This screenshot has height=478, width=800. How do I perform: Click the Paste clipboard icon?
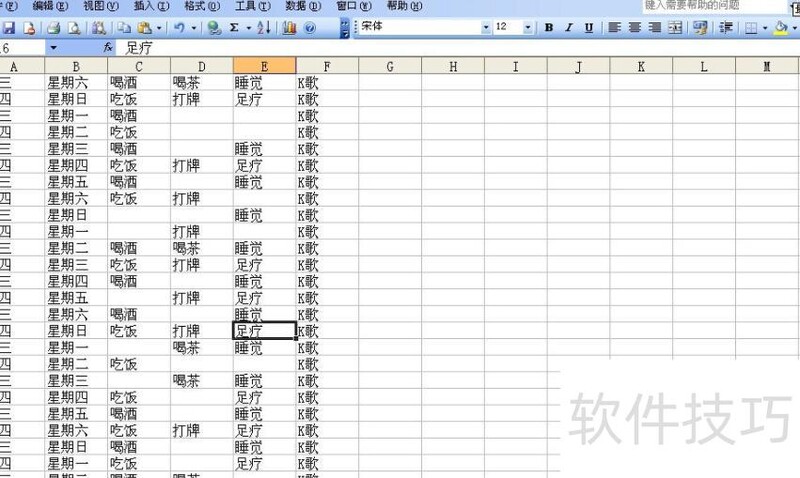[x=145, y=28]
